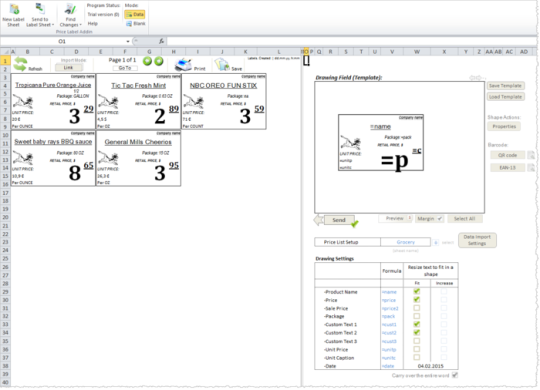Switch mode to Blank
Screen dimensions: 540x390
135,23
